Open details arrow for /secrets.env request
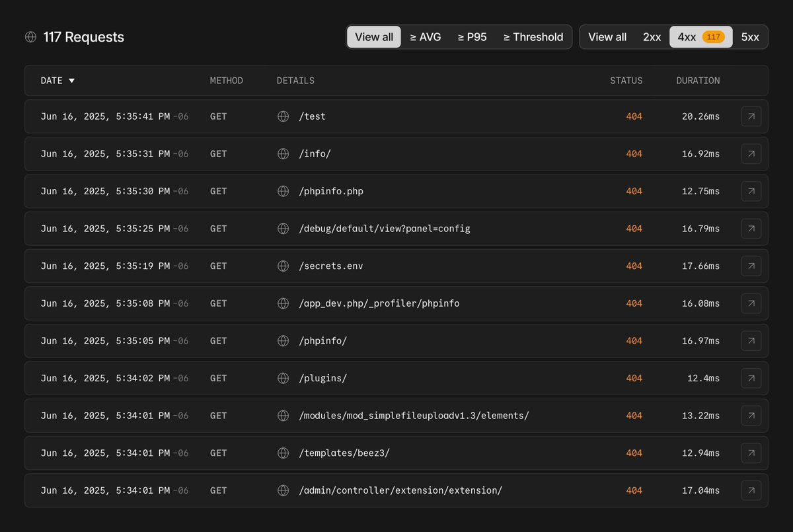 (x=751, y=266)
